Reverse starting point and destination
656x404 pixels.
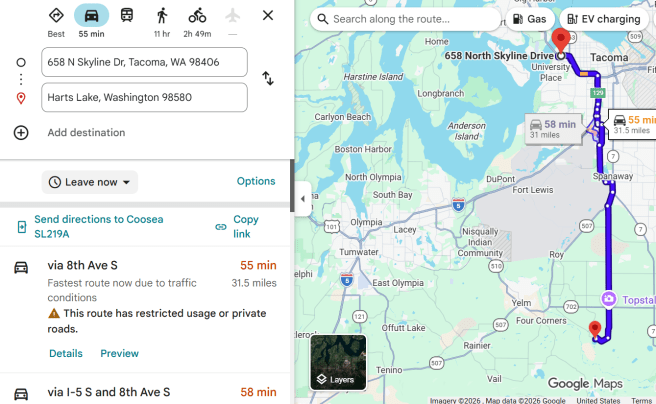tap(268, 78)
